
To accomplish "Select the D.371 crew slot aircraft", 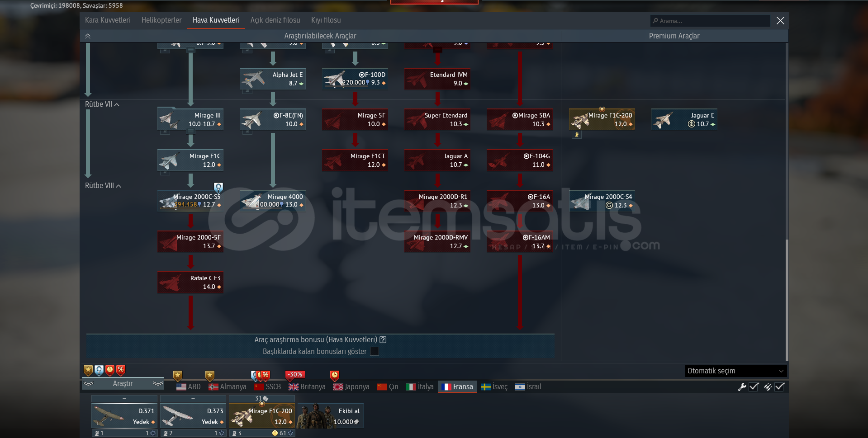I will click(x=124, y=416).
